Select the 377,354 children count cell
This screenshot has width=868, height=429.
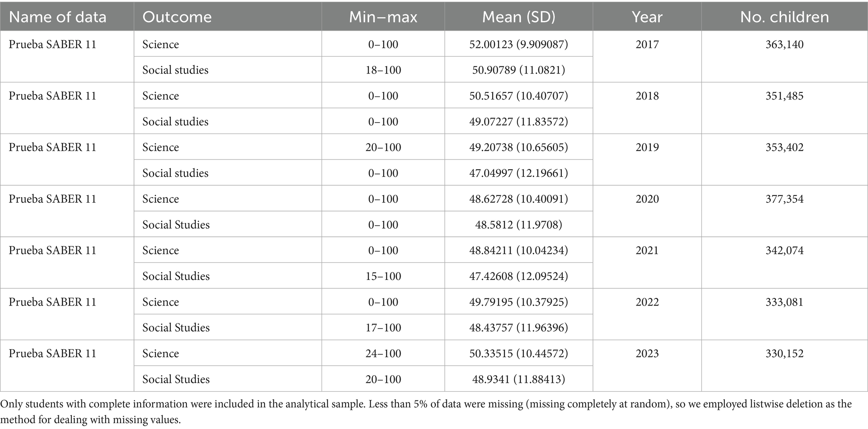[784, 199]
